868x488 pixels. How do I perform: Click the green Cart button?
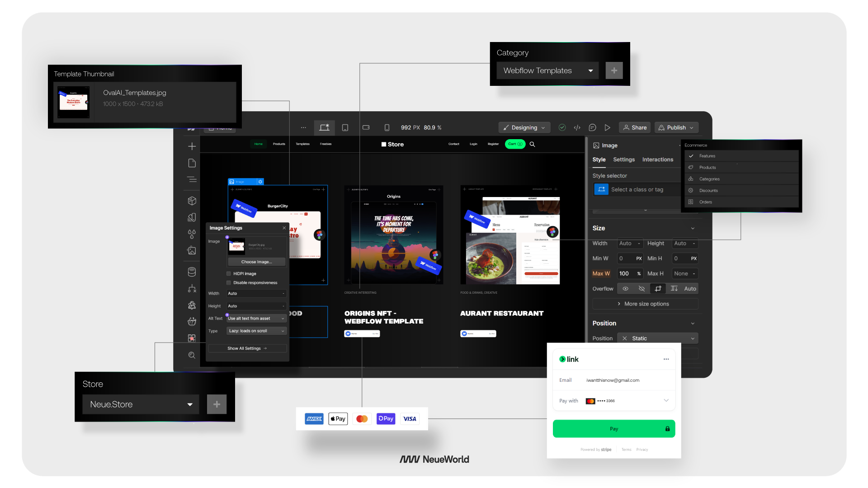coord(515,144)
